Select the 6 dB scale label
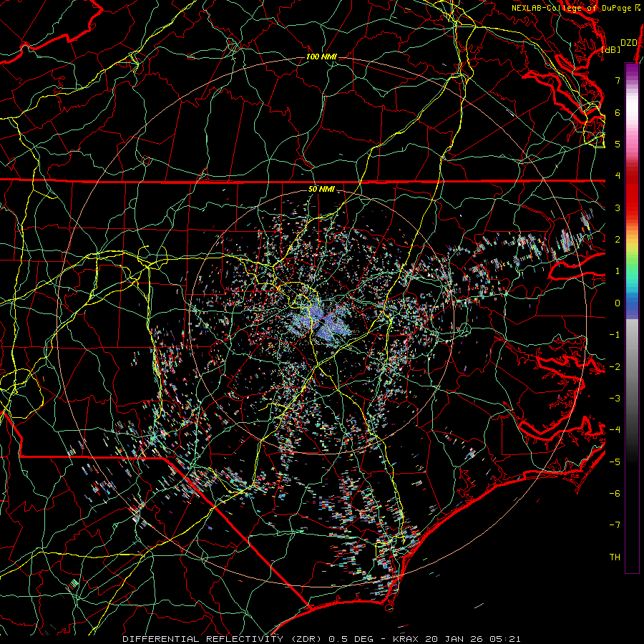The width and height of the screenshot is (644, 644). point(618,112)
